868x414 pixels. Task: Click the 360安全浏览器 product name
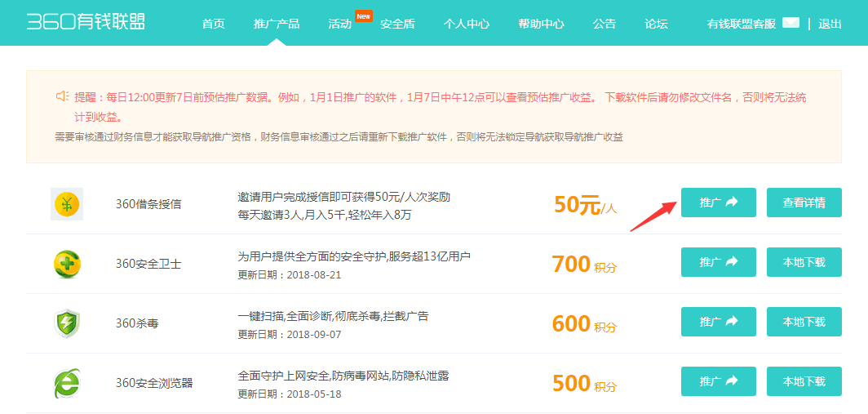pos(154,383)
